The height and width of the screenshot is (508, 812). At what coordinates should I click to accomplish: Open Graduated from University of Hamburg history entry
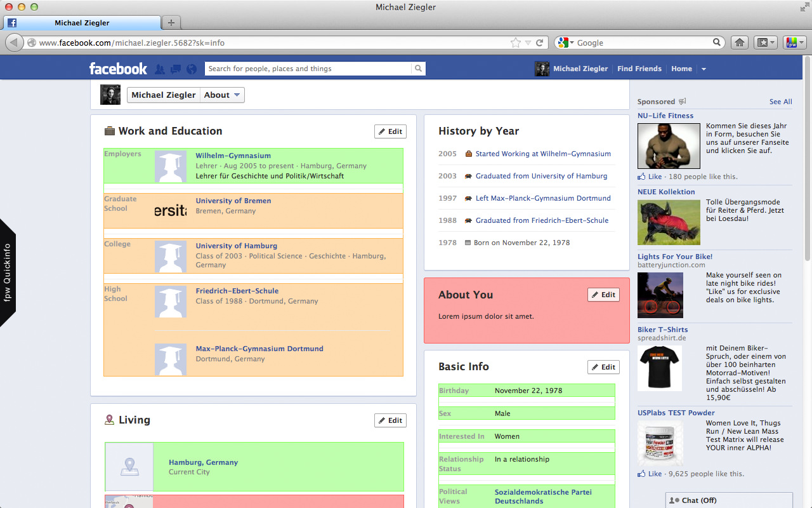point(541,176)
